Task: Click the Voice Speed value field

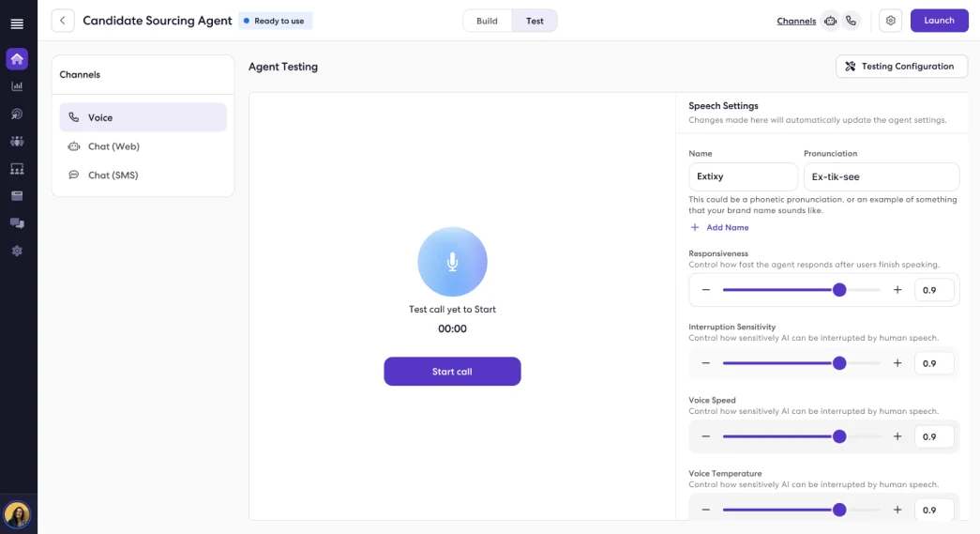Action: tap(934, 436)
